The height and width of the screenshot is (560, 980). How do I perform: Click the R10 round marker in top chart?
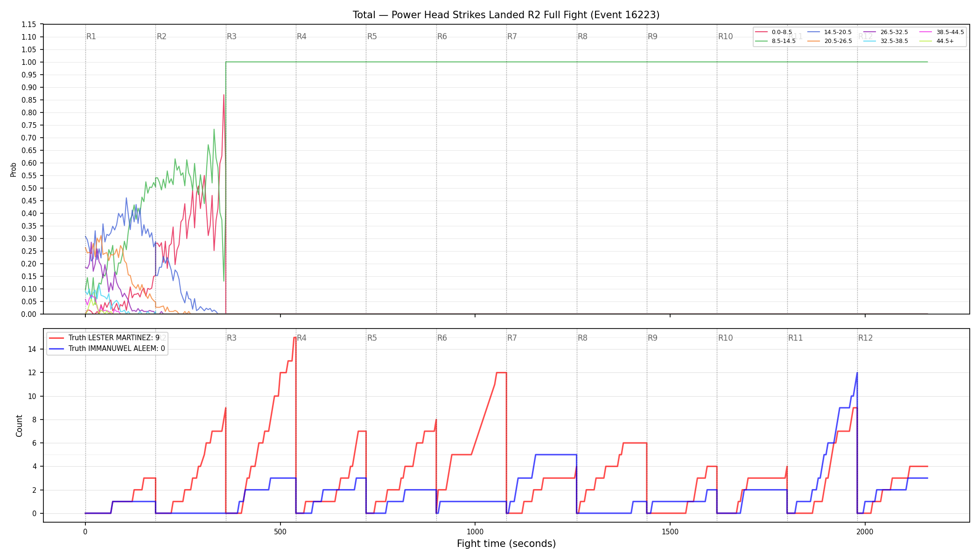click(725, 36)
